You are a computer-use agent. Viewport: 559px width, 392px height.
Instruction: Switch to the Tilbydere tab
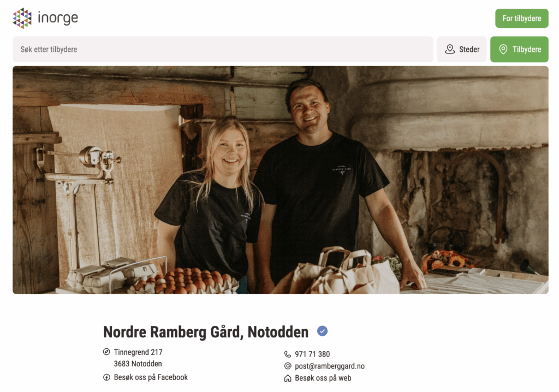(x=519, y=49)
